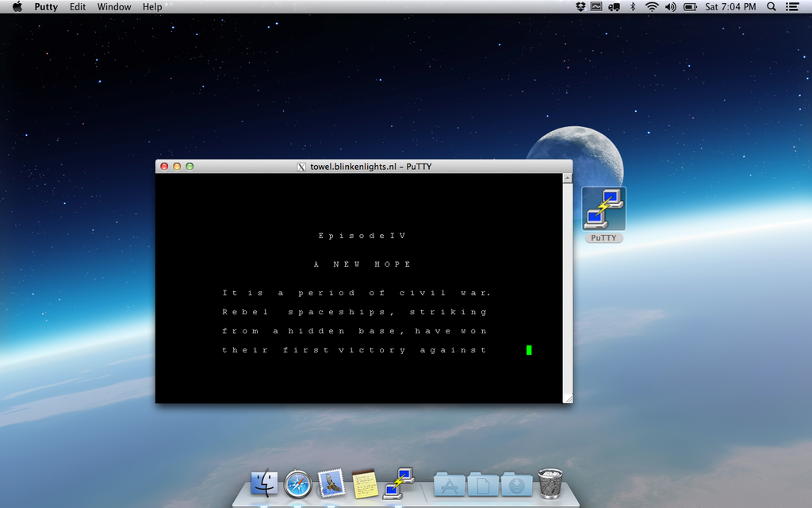812x508 pixels.
Task: Open Spotlight search
Action: [771, 6]
